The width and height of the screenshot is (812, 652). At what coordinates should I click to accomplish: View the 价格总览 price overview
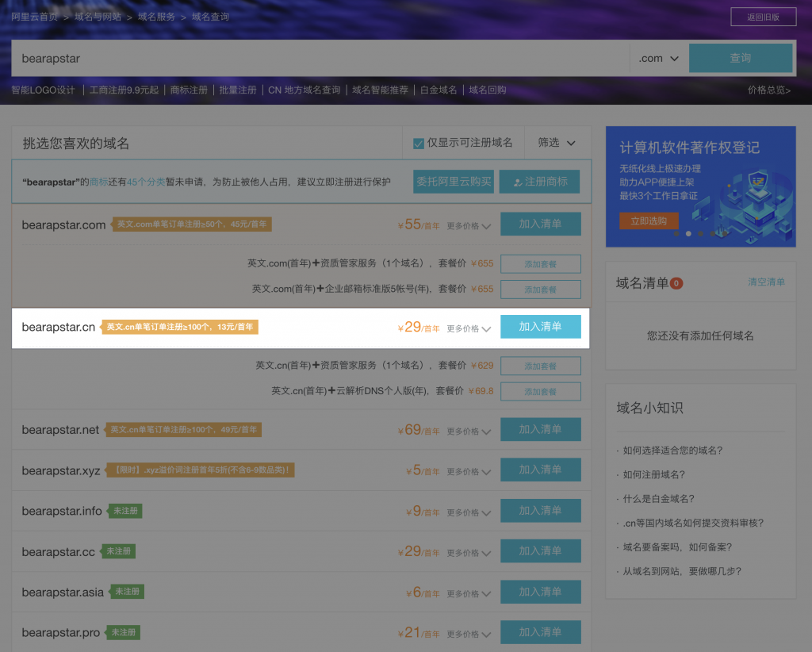(769, 90)
